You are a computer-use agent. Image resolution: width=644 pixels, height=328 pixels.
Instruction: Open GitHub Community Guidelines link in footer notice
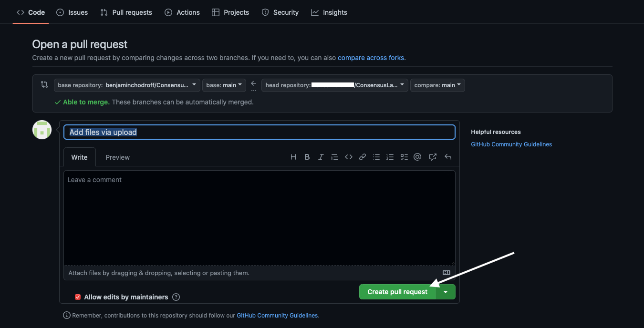tap(277, 315)
